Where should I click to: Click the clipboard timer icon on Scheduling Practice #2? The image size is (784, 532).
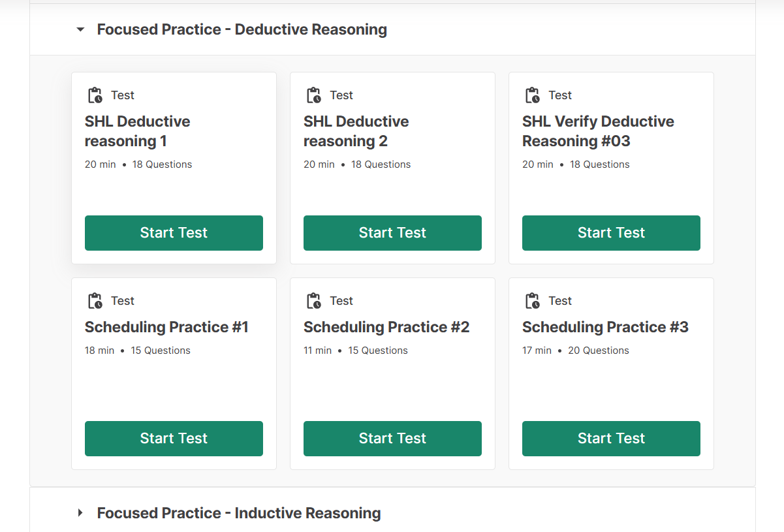point(314,301)
